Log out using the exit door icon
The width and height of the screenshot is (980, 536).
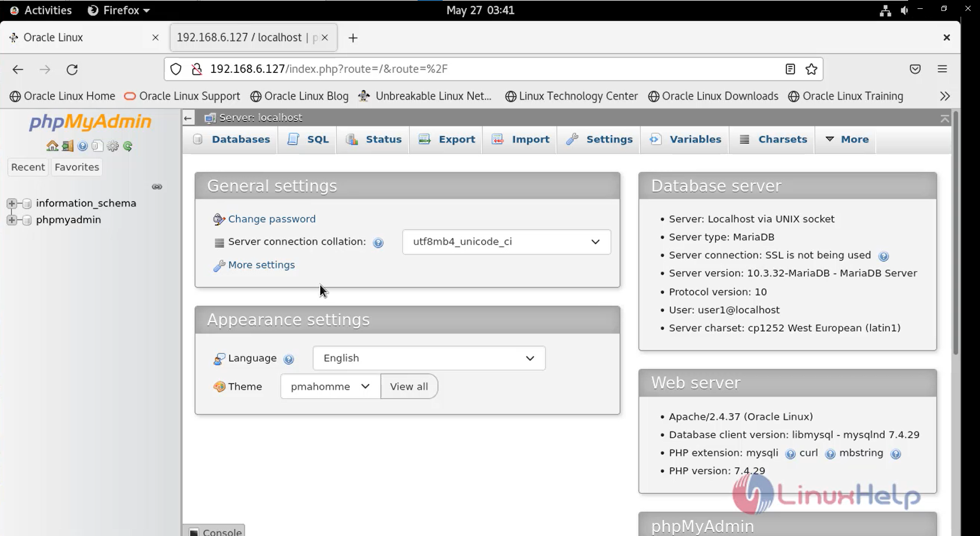tap(67, 146)
